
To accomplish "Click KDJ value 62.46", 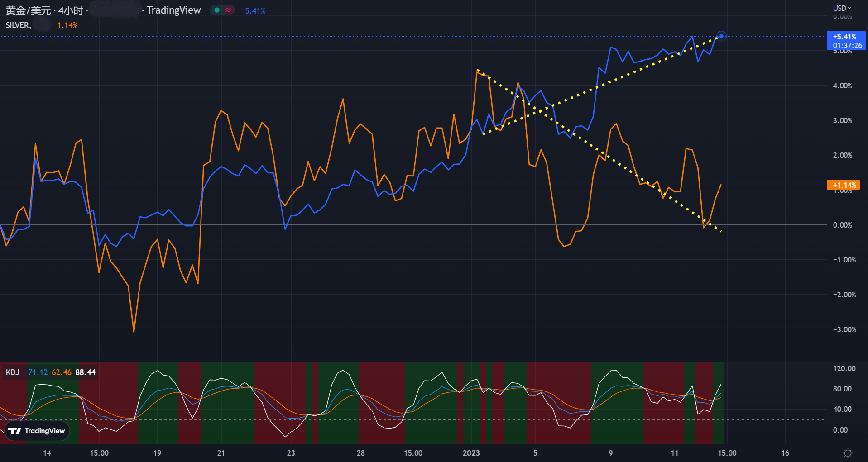I will point(62,372).
